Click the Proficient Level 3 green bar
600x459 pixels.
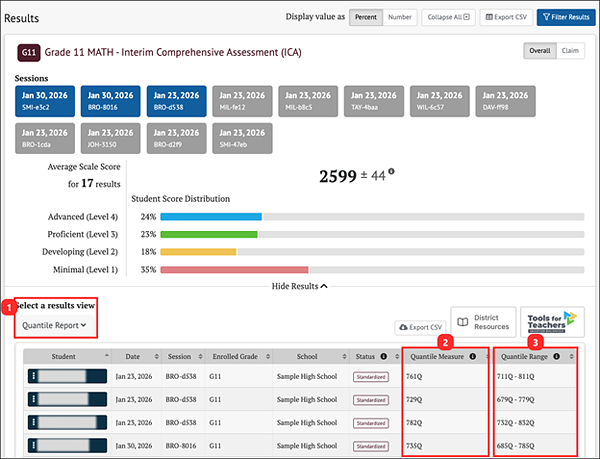[x=209, y=234]
